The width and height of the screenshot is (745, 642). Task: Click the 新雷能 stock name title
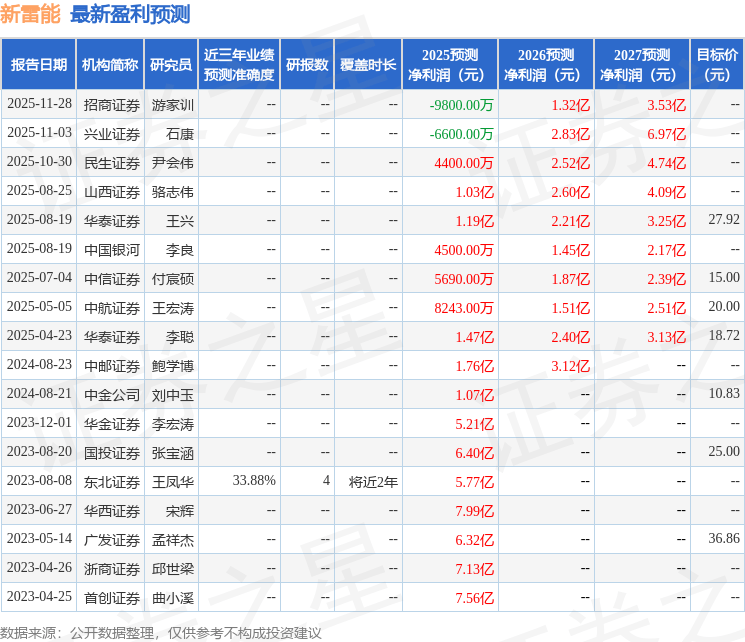click(30, 14)
